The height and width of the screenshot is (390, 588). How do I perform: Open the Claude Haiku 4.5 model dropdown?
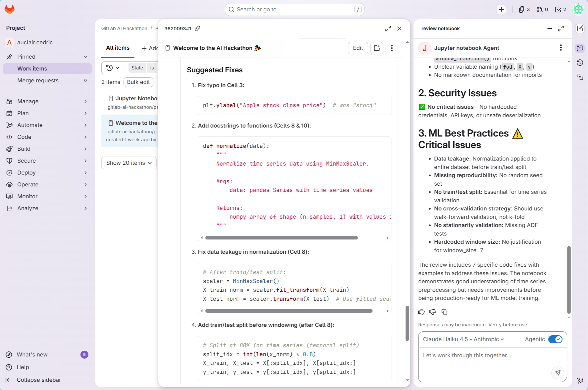(x=463, y=339)
